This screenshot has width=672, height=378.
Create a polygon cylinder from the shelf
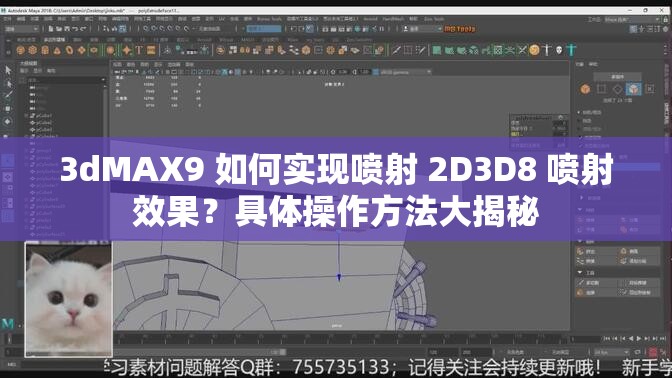(x=45, y=50)
